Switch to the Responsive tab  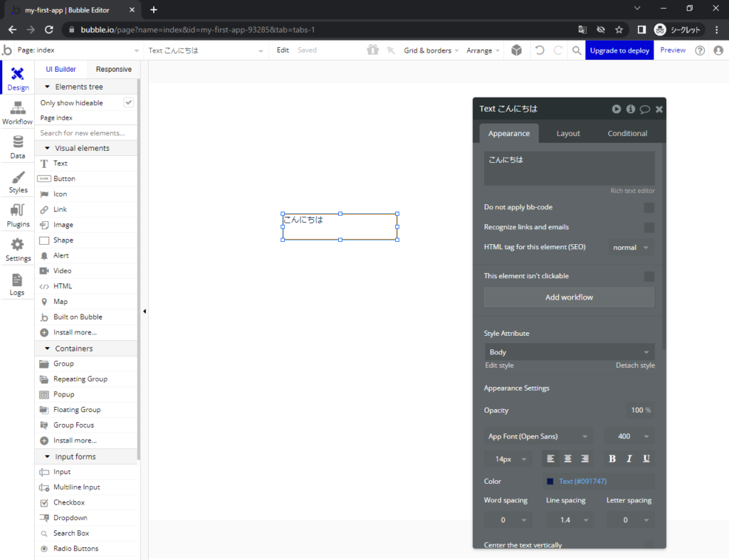pos(114,69)
